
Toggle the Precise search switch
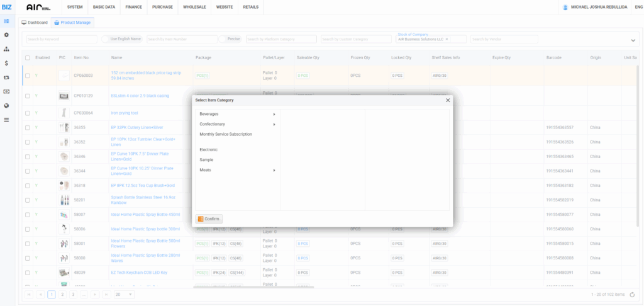point(223,39)
